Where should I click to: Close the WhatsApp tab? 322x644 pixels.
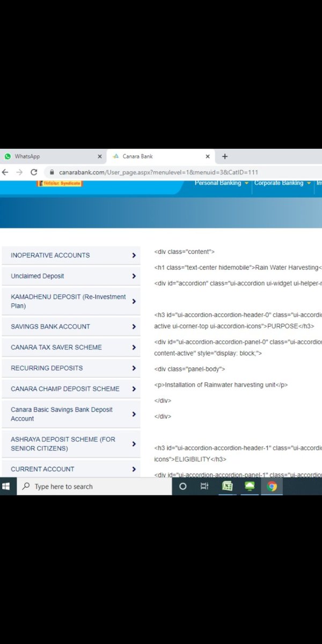pos(99,157)
